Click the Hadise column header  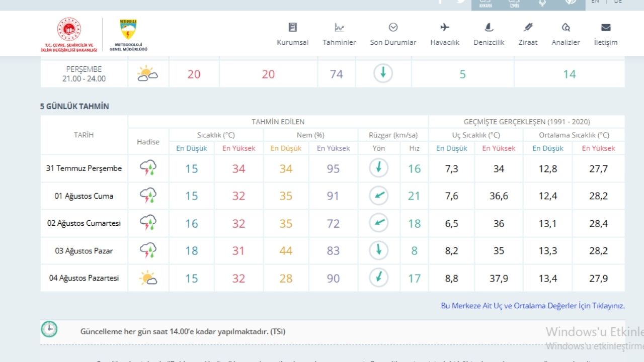(x=148, y=142)
